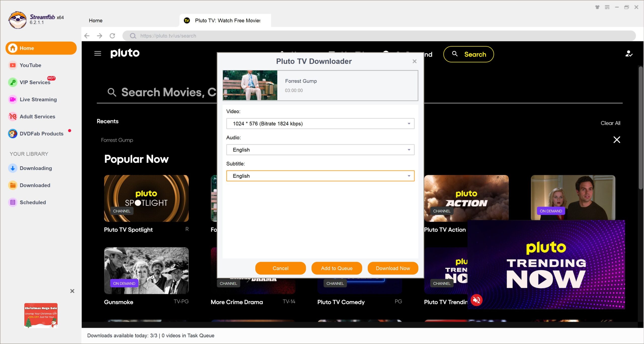Viewport: 644px width, 344px height.
Task: Open VIP Services in the sidebar
Action: [x=35, y=82]
